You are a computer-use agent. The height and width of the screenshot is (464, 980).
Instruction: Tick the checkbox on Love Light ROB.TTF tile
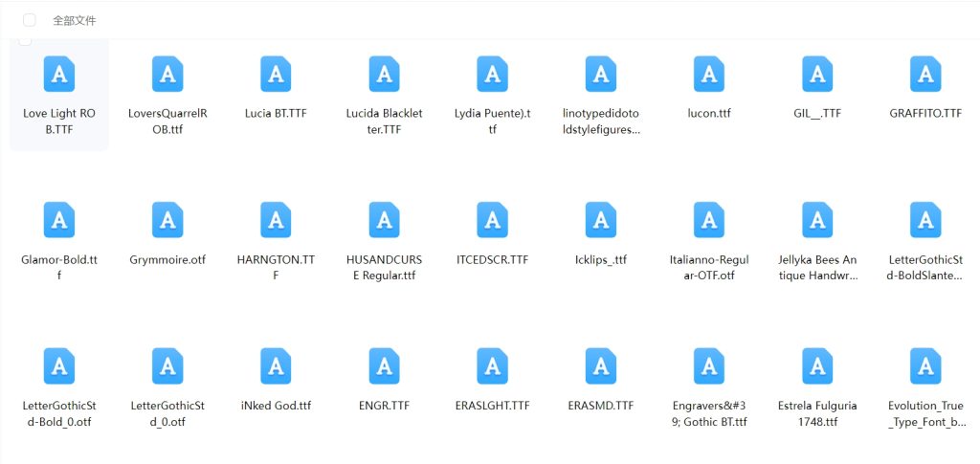(x=25, y=40)
